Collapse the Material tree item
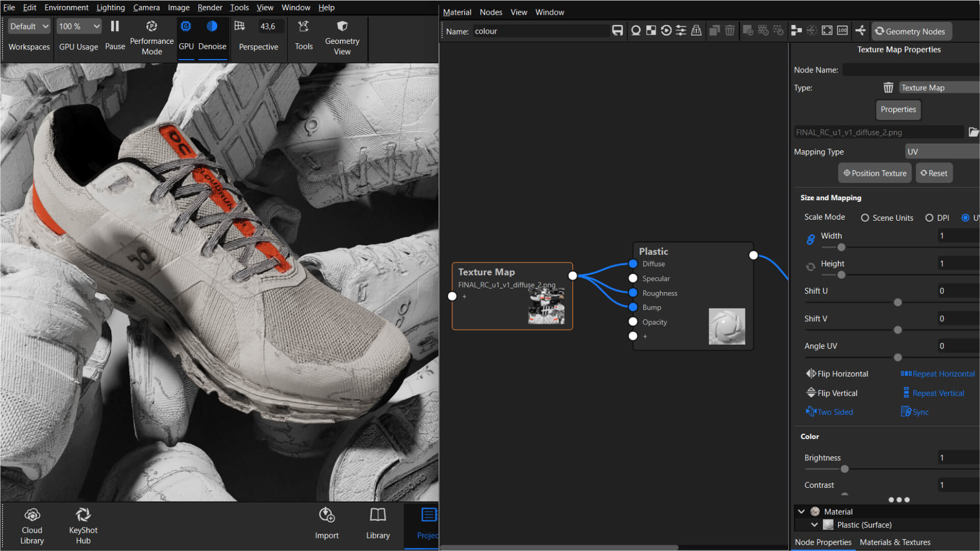This screenshot has width=980, height=551. coord(801,511)
